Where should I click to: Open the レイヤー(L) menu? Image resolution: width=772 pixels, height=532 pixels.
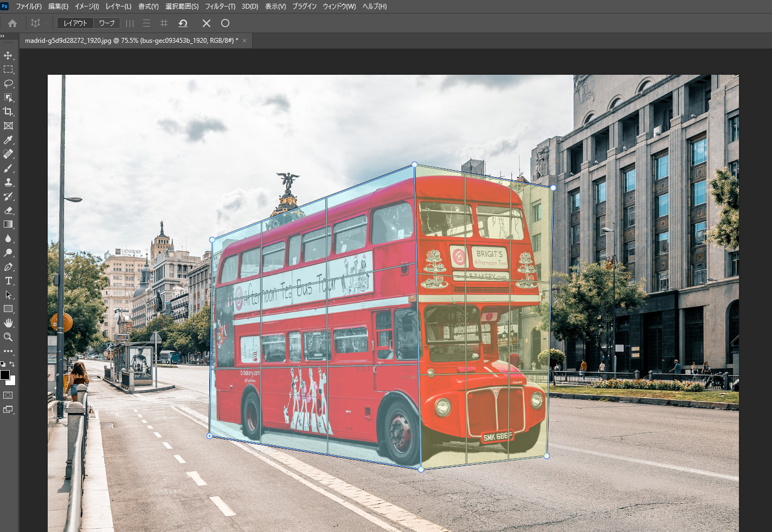coord(118,7)
